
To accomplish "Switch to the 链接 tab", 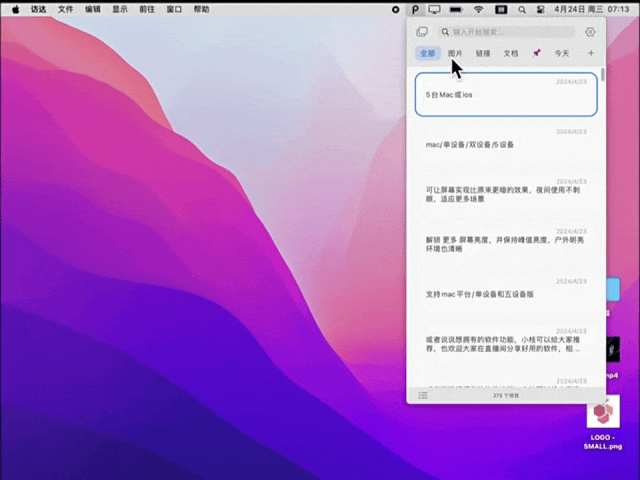I will coord(483,53).
